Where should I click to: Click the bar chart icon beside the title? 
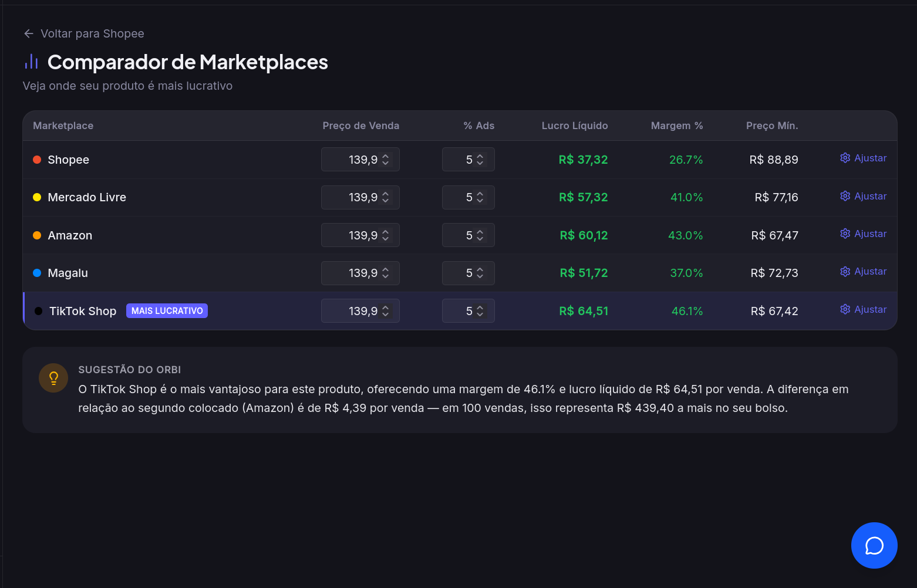pyautogui.click(x=31, y=62)
